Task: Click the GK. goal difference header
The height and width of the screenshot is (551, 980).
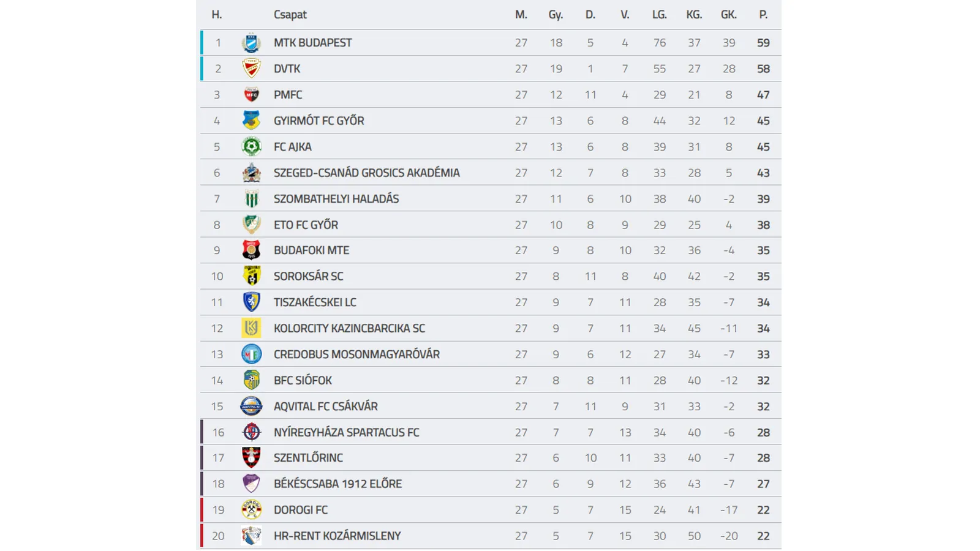Action: [x=728, y=15]
